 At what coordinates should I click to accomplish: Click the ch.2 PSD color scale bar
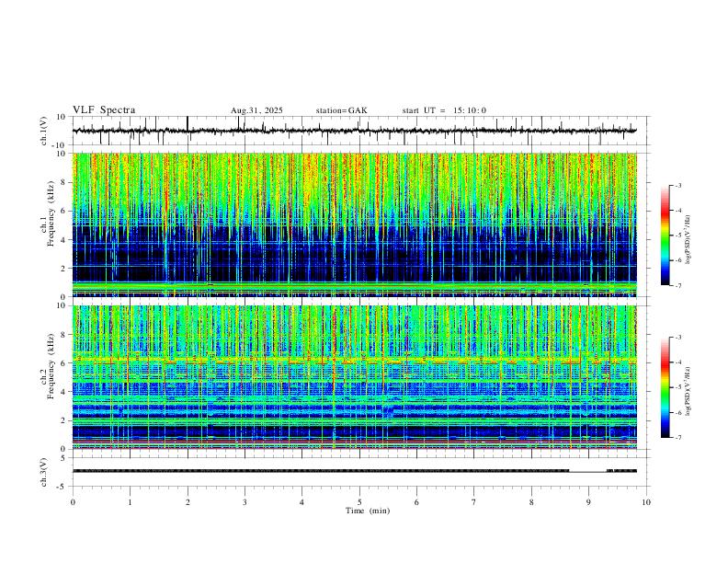pyautogui.click(x=665, y=387)
